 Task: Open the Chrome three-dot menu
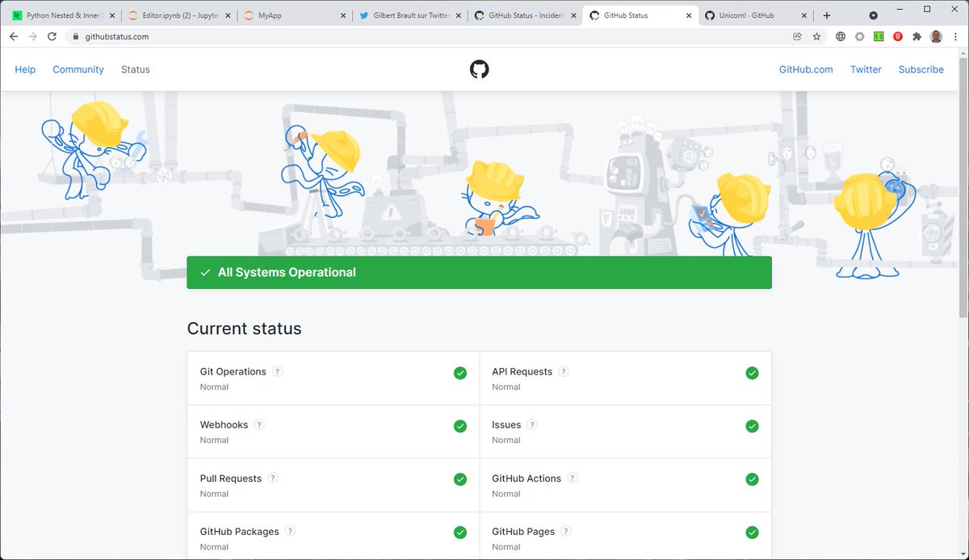point(955,36)
